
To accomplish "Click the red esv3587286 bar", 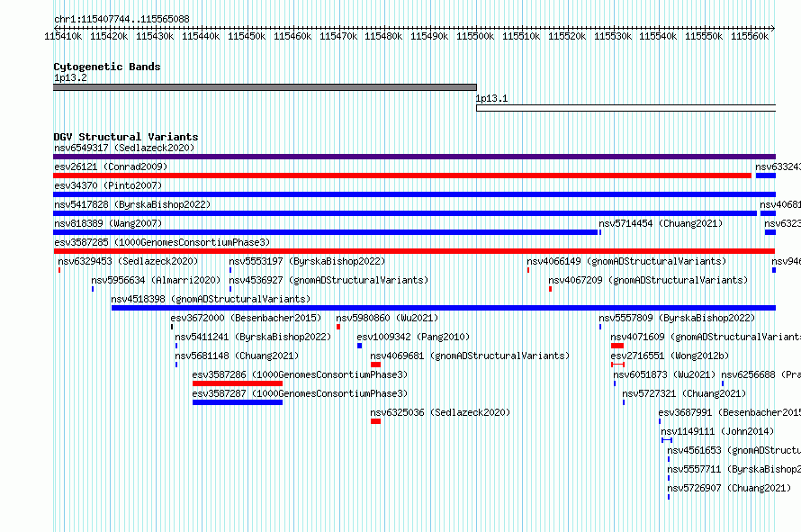I will coord(238,383).
